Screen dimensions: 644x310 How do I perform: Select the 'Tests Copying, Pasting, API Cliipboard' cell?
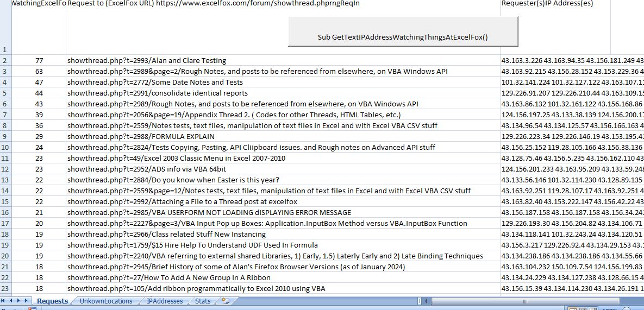[283, 147]
